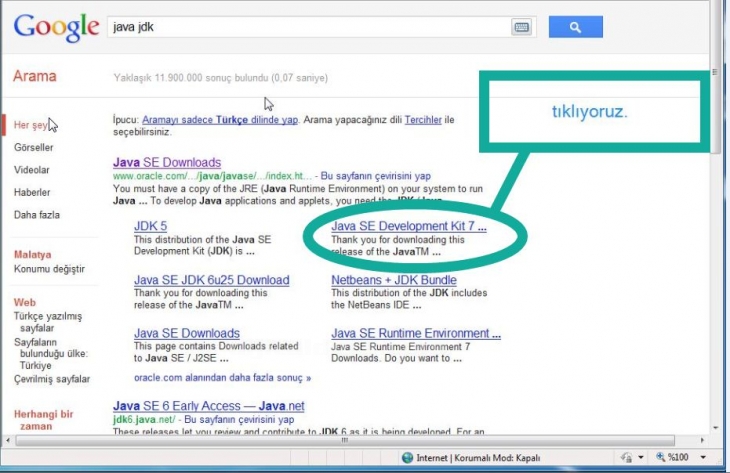This screenshot has height=473, width=730.
Task: Click inside the java jdk search field
Action: (x=300, y=28)
